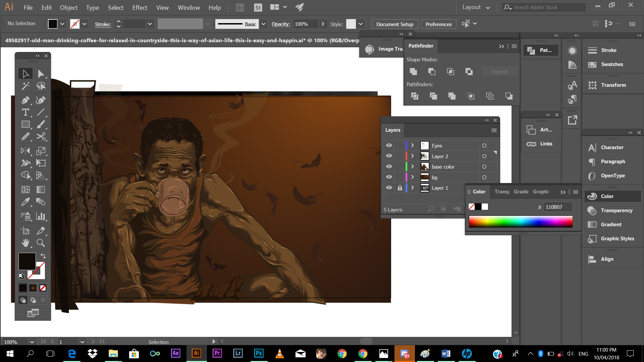This screenshot has height=362, width=644.
Task: Select the Selection tool arrow
Action: pos(25,74)
